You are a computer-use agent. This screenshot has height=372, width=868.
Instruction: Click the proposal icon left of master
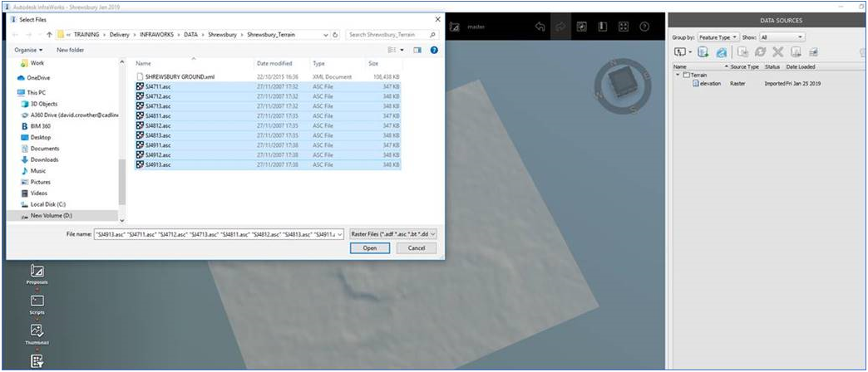pos(455,27)
